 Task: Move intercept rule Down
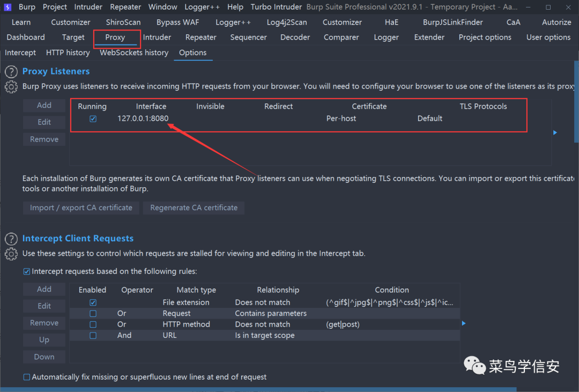point(44,357)
